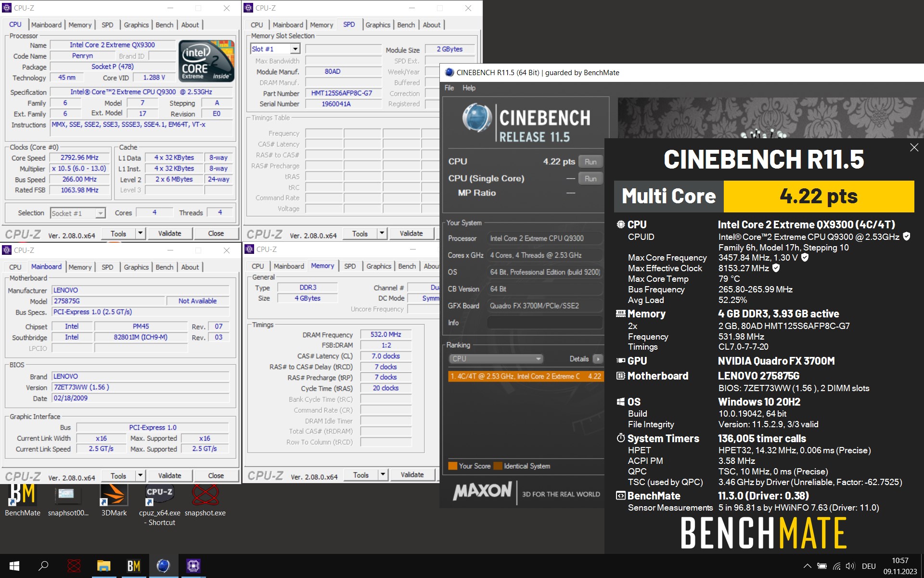Viewport: 924px width, 578px height.
Task: Run Cinebench CPU multi-core test
Action: point(590,162)
